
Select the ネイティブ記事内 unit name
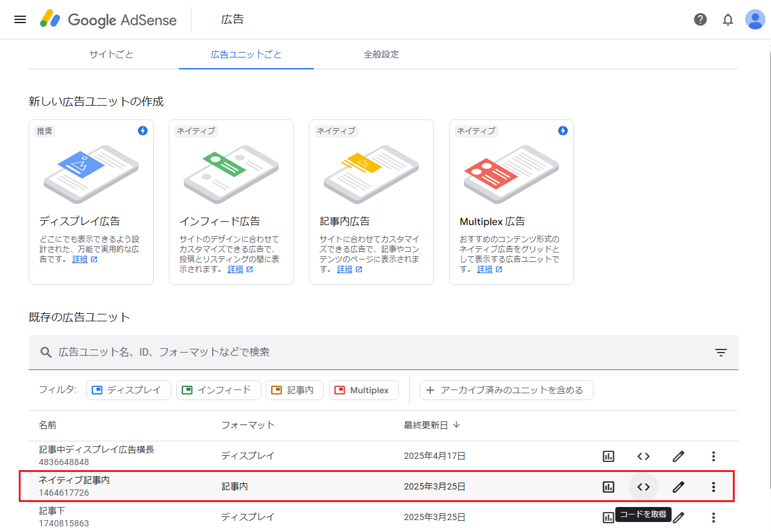(x=74, y=480)
